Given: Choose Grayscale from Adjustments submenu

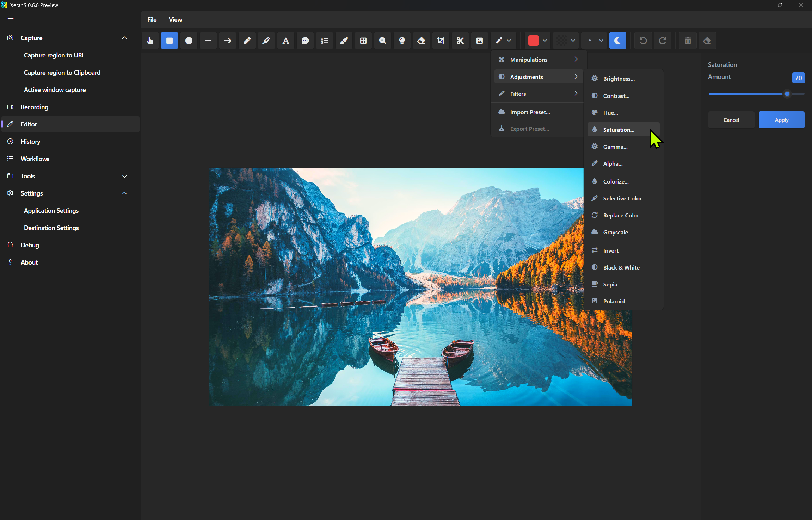Looking at the screenshot, I should tap(617, 232).
